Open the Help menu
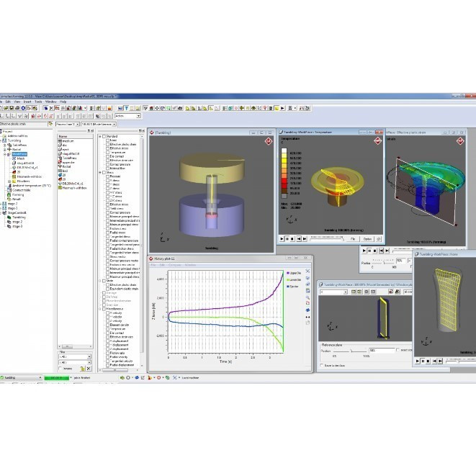The height and width of the screenshot is (476, 476). [x=63, y=102]
